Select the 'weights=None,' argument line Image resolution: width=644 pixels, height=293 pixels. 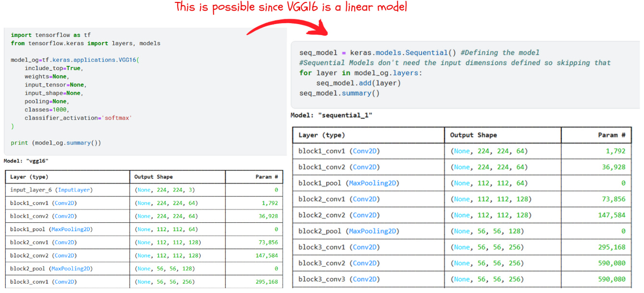click(46, 76)
